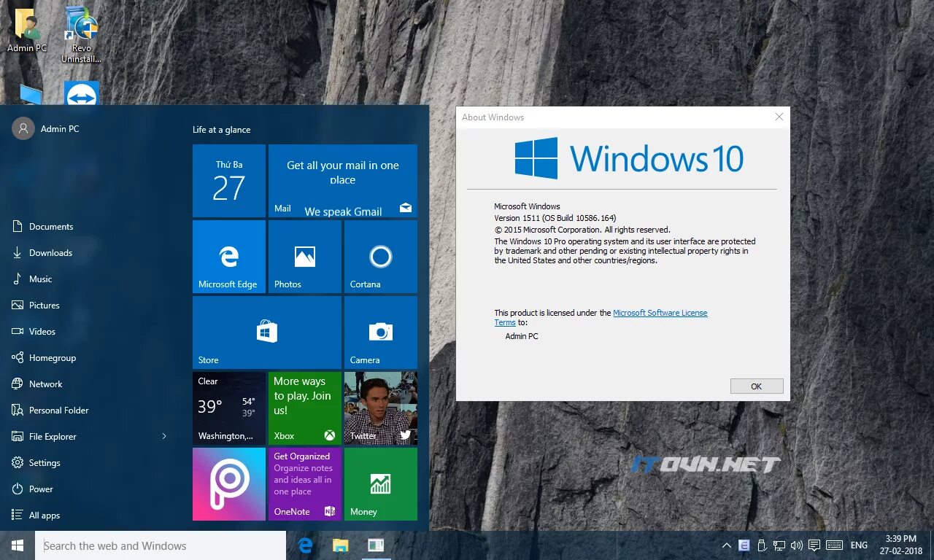Click Search the web and Windows box

161,545
